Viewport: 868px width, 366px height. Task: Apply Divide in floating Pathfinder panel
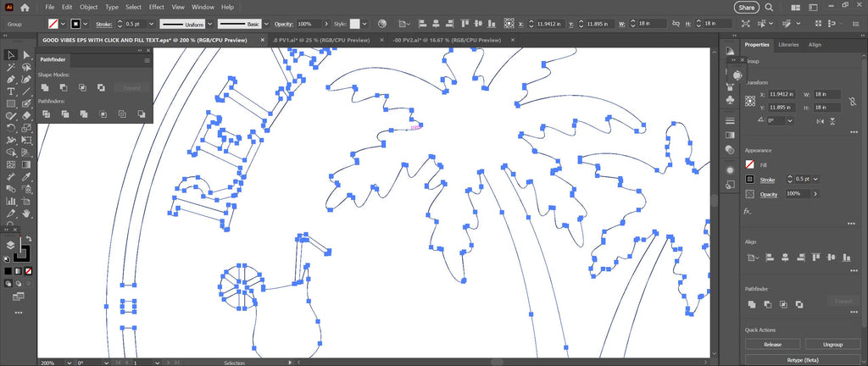(47, 114)
